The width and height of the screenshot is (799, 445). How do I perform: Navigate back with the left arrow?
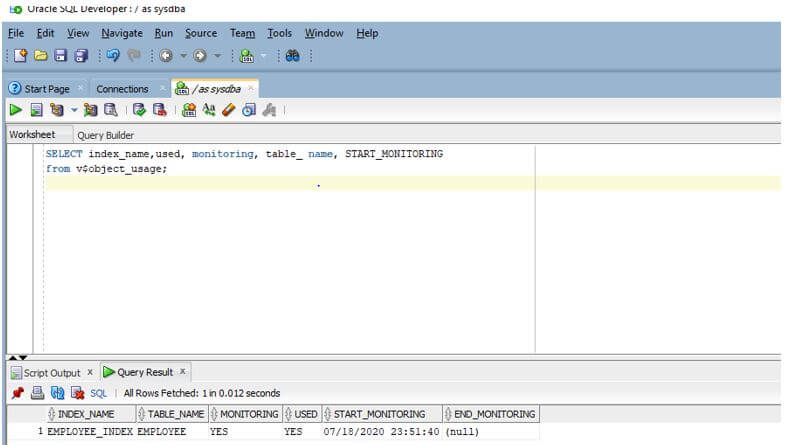166,56
